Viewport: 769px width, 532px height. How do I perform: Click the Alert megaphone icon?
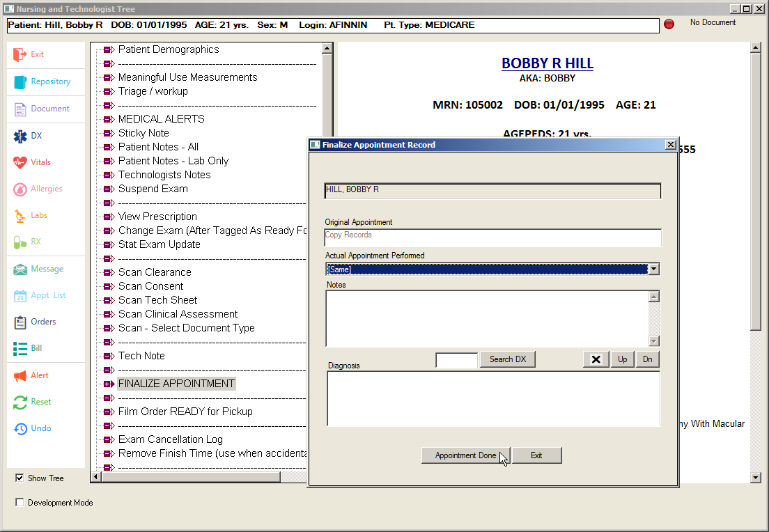pos(20,375)
